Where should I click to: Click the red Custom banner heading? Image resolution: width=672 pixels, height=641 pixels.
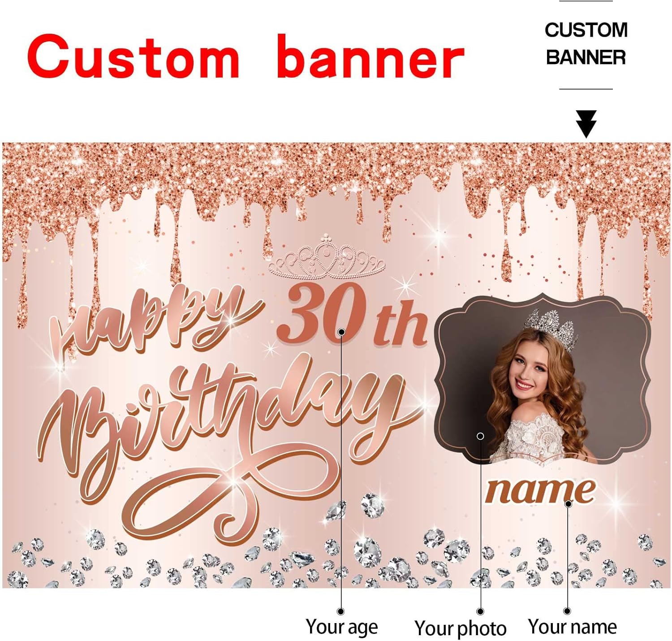(x=246, y=57)
